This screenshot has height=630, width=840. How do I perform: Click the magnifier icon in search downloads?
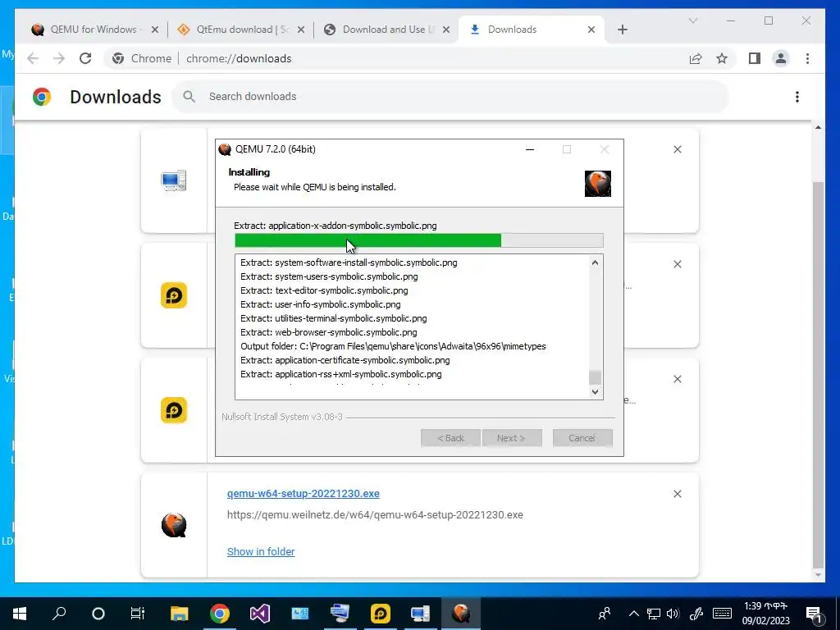(x=189, y=97)
